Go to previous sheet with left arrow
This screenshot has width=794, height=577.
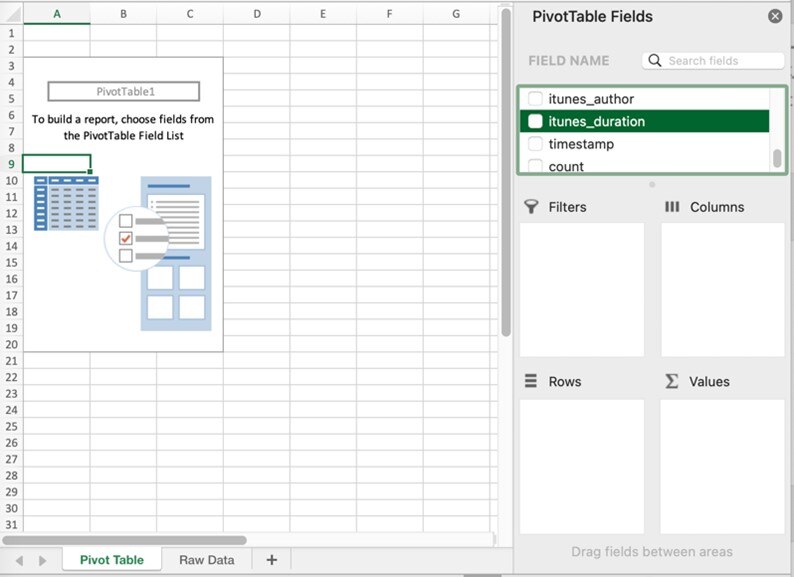[x=20, y=560]
